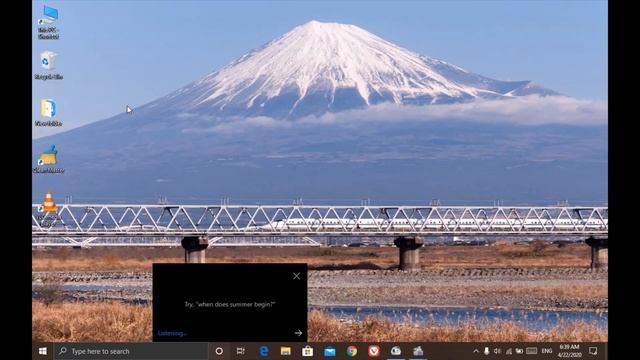
Task: Launch Microsoft Edge from the taskbar
Action: [x=264, y=351]
